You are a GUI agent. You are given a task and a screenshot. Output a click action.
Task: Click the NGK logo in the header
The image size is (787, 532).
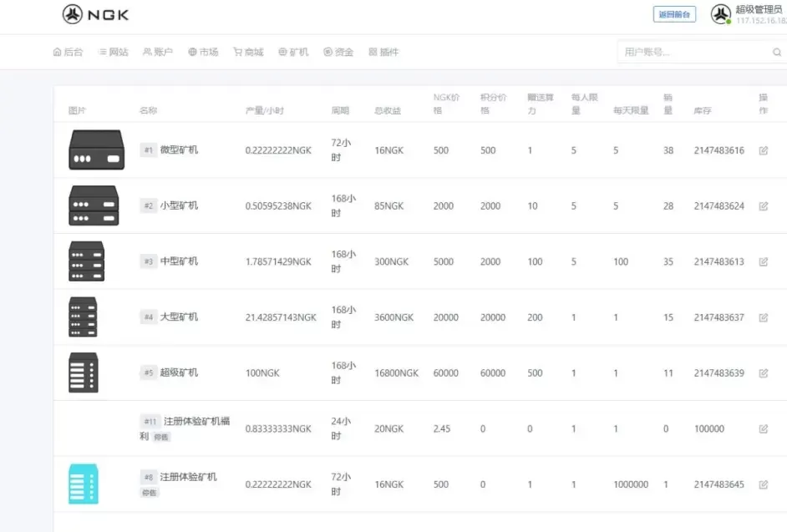pos(96,14)
